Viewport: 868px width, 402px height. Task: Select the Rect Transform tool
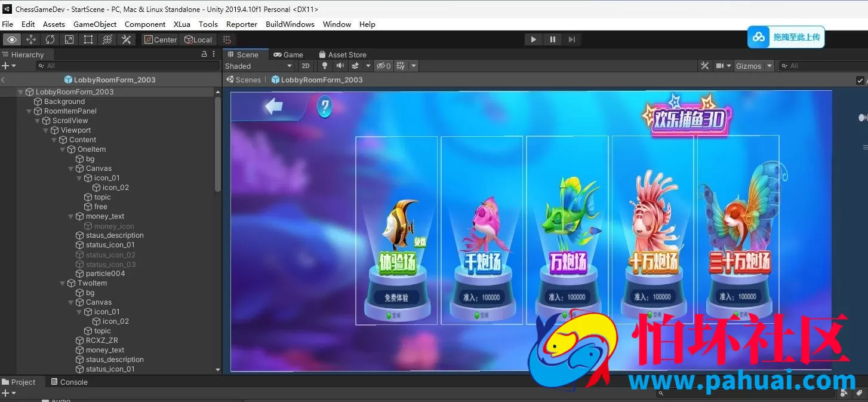tap(88, 39)
